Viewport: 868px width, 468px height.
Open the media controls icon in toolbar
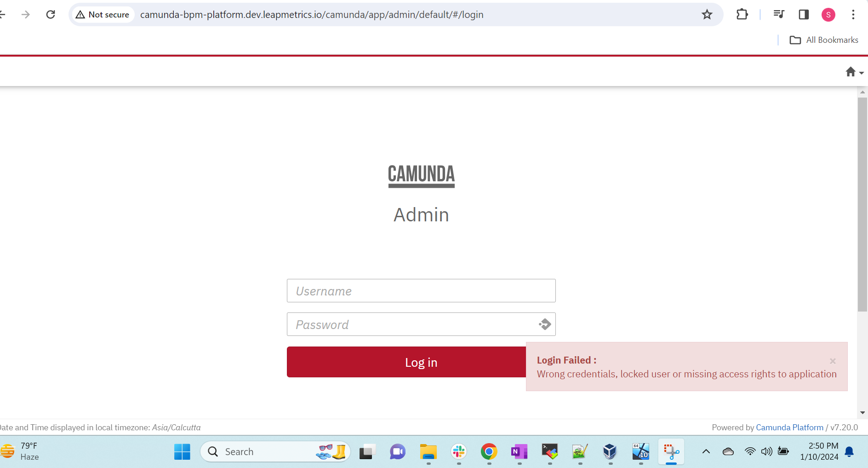click(778, 14)
